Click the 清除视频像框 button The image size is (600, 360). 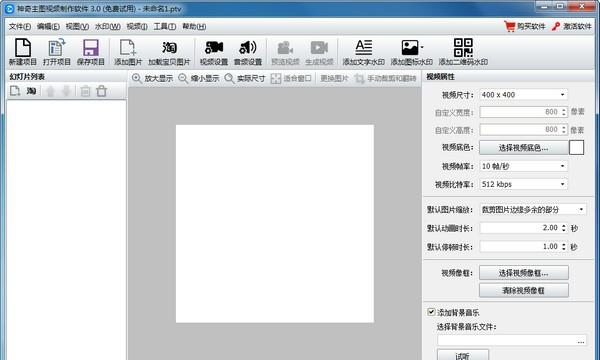(x=523, y=290)
